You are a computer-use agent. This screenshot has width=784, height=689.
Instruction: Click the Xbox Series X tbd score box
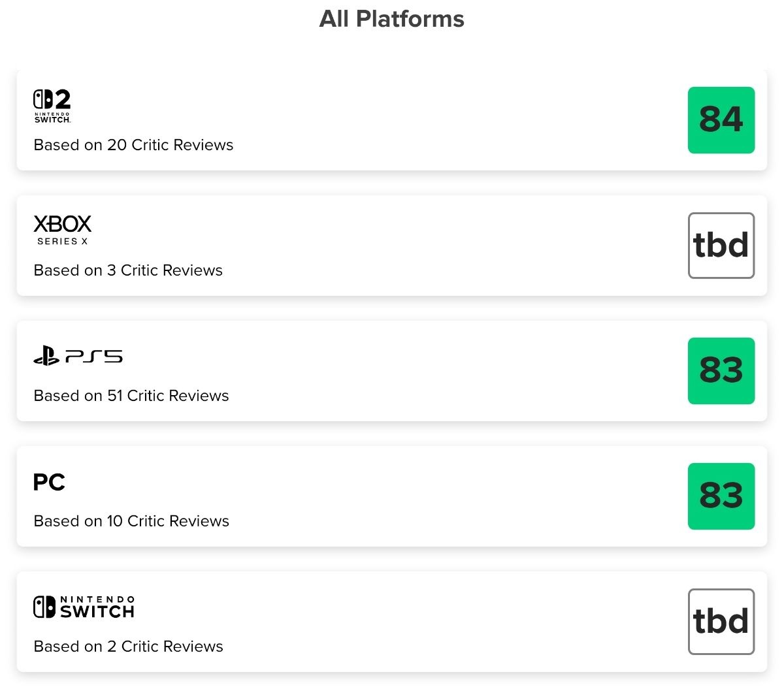(721, 246)
